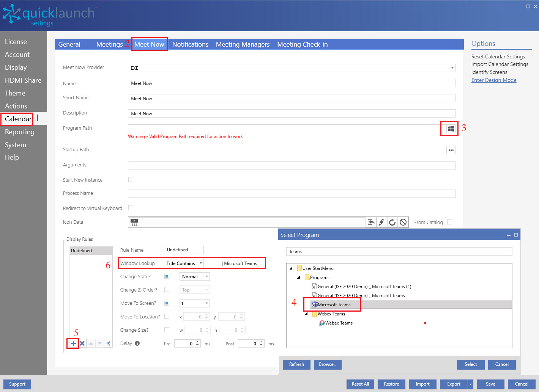Click the Icon Data clear prohibition icon
Screen dimensions: 539x392
[x=403, y=222]
